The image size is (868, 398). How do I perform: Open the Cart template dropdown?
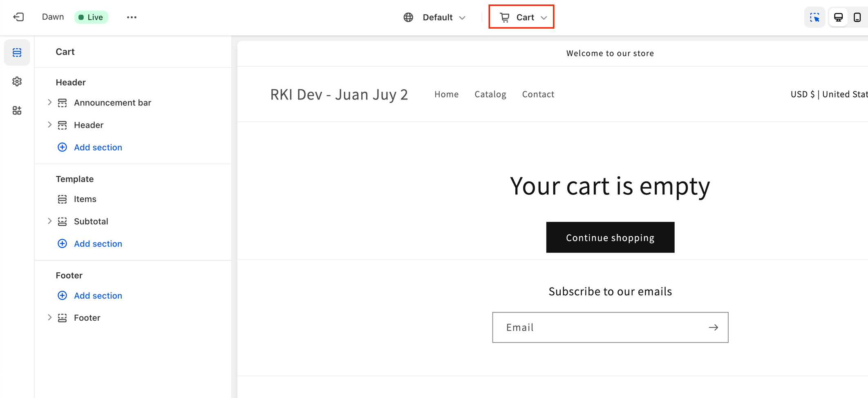(x=521, y=17)
